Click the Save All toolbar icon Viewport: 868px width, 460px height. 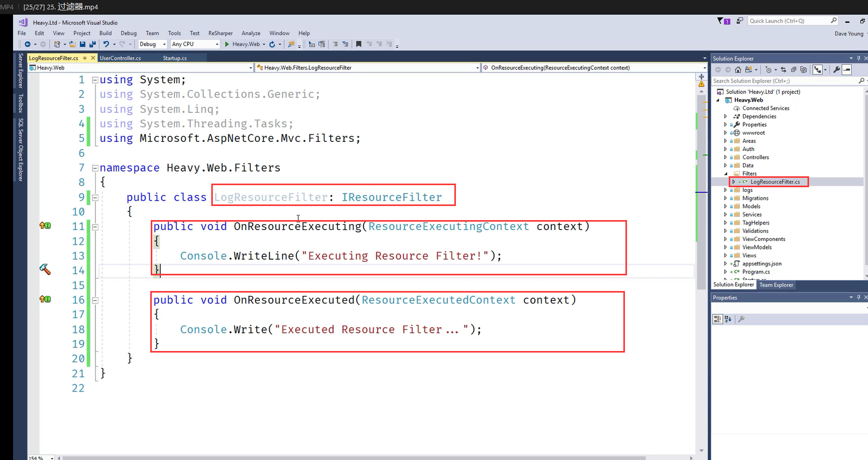point(92,44)
